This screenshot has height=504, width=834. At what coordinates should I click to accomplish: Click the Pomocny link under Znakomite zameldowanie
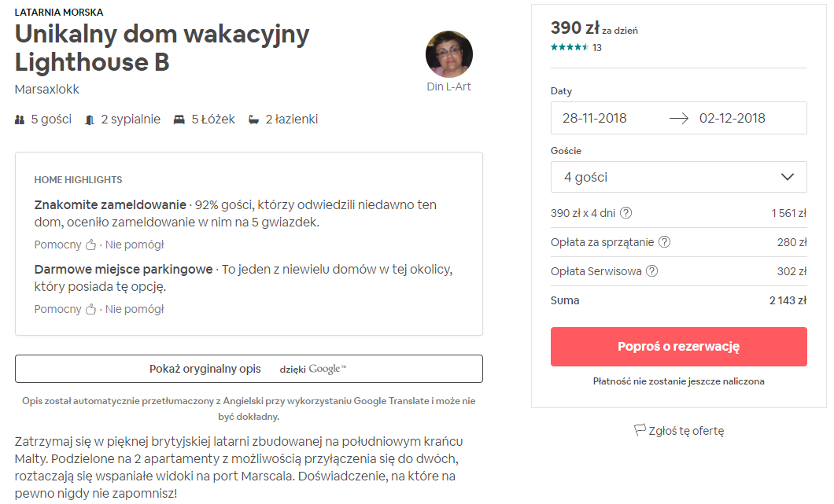pos(58,245)
